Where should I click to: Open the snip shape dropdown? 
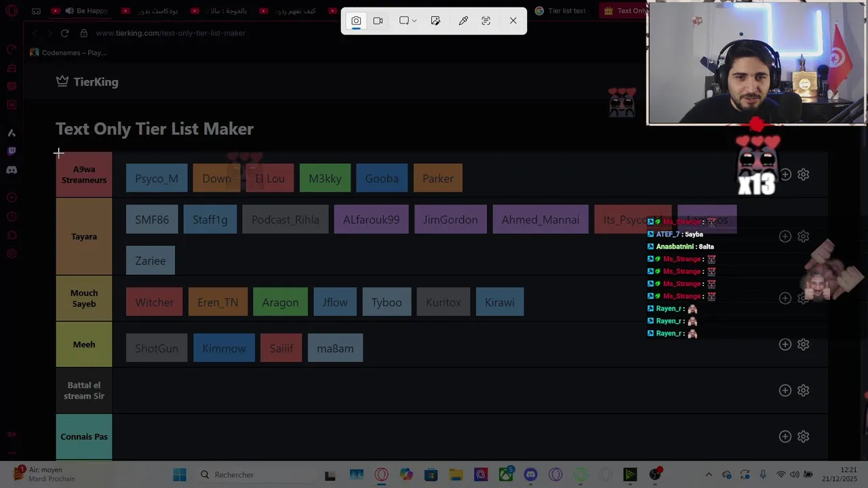(408, 21)
